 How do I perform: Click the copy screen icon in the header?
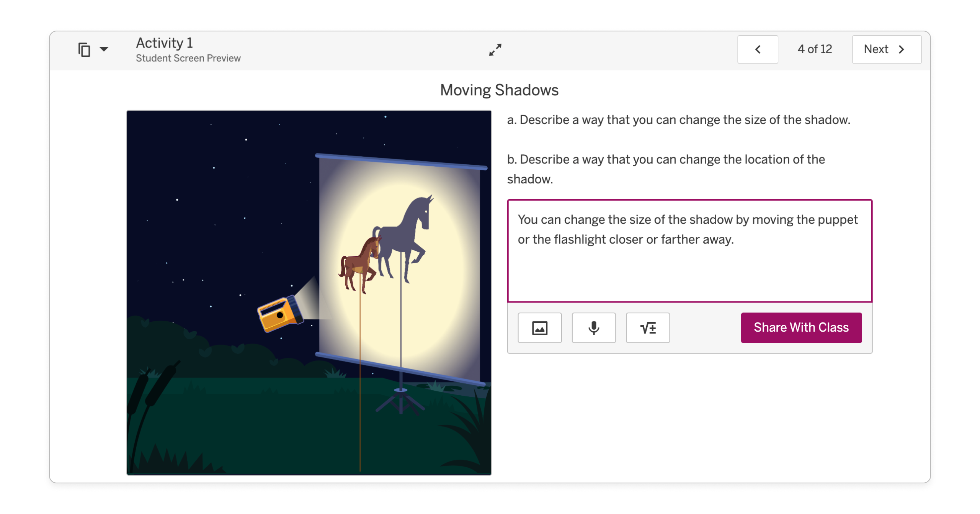click(84, 49)
